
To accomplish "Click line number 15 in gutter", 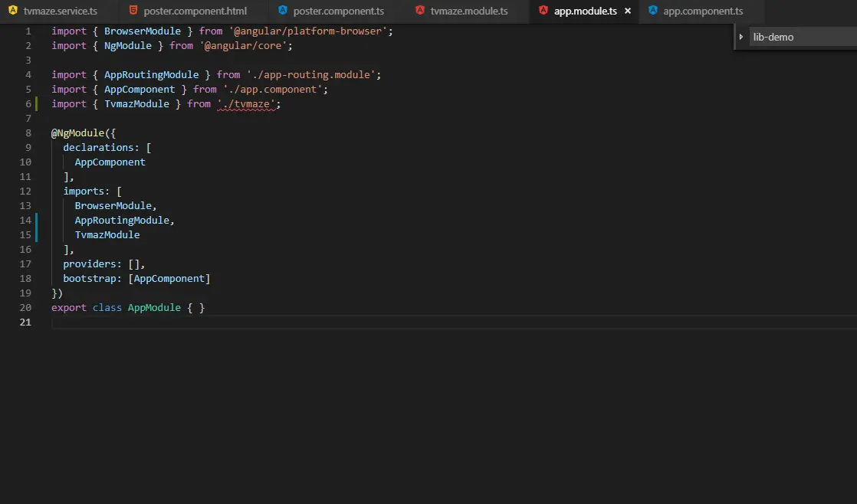I will point(25,235).
